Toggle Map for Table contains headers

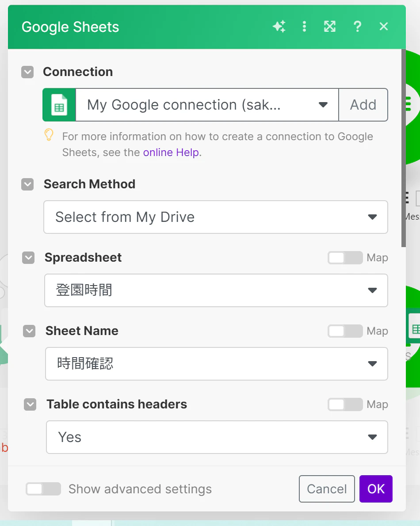[x=345, y=404]
